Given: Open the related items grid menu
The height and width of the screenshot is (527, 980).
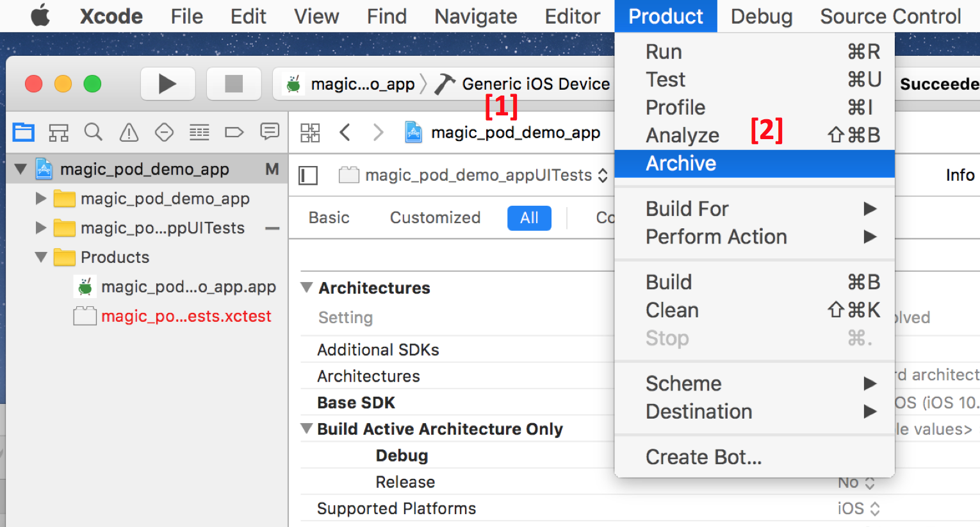Looking at the screenshot, I should point(310,133).
